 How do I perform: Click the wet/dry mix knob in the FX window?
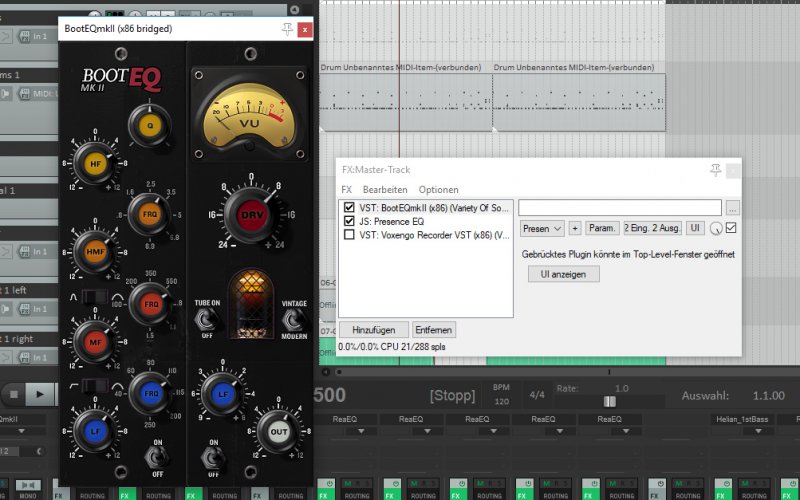coord(716,229)
